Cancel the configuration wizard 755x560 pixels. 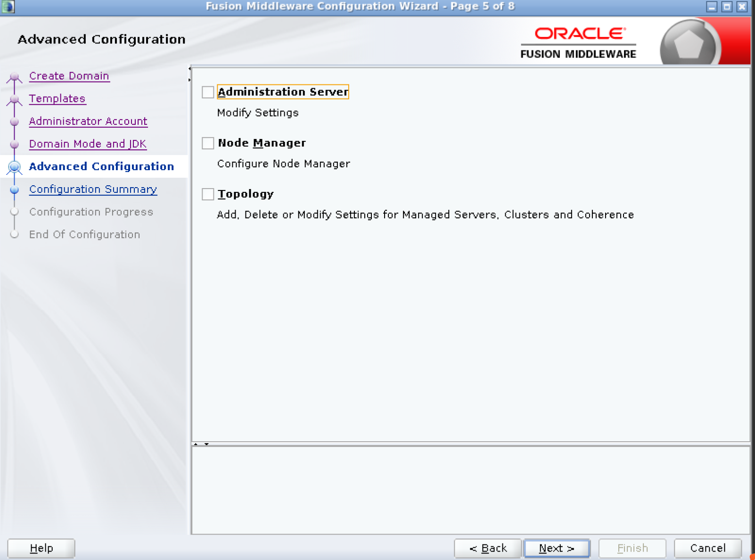[708, 548]
